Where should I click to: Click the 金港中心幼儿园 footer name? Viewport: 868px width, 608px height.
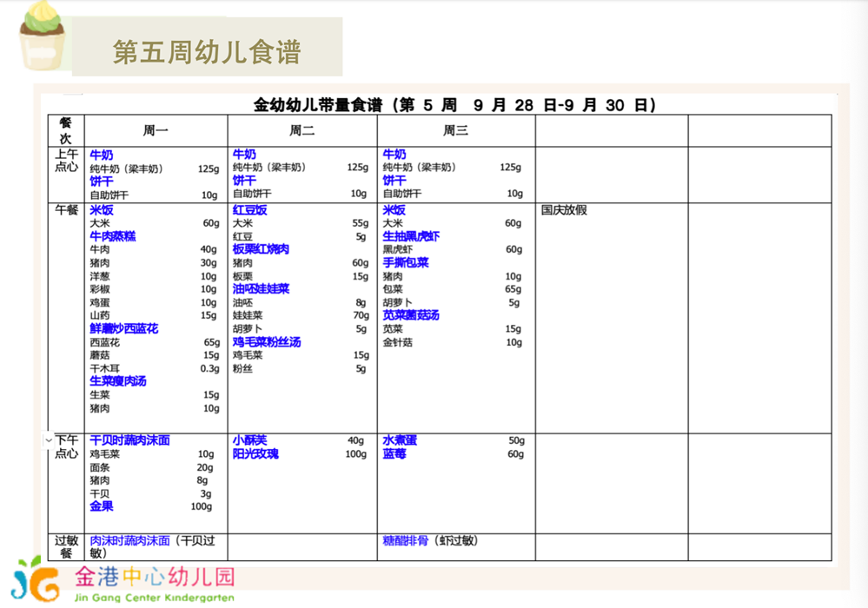(x=155, y=577)
